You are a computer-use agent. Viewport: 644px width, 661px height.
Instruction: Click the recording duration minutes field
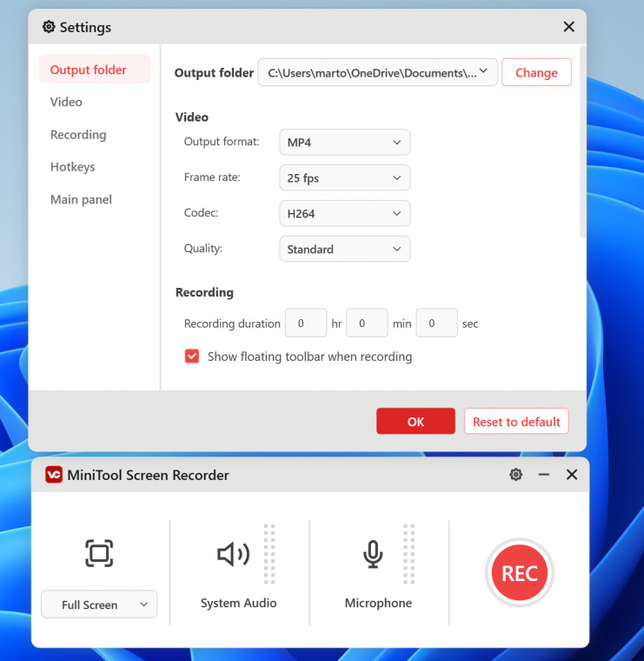tap(367, 324)
